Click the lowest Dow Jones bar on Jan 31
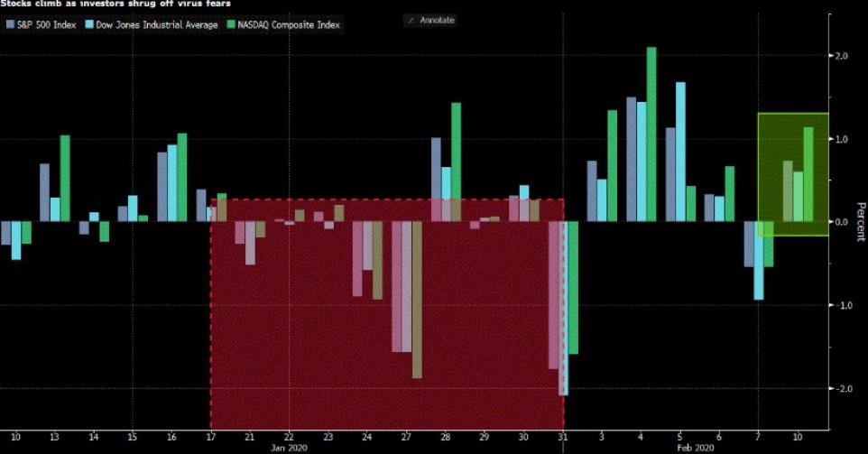The height and width of the screenshot is (454, 868). click(563, 308)
